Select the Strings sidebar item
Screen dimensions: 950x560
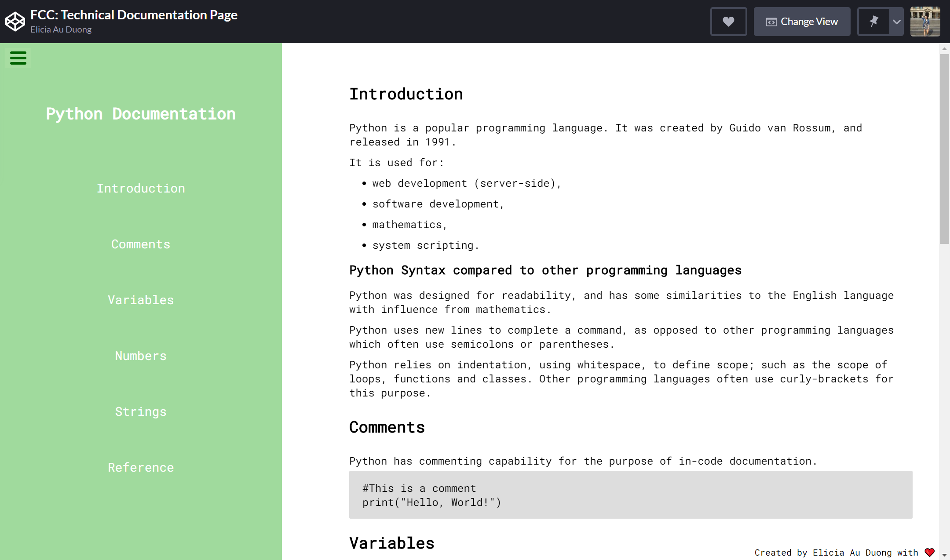pos(141,411)
